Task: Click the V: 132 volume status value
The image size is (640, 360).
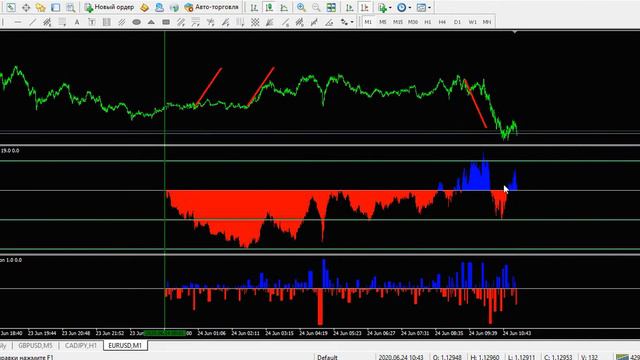Action: (589, 357)
